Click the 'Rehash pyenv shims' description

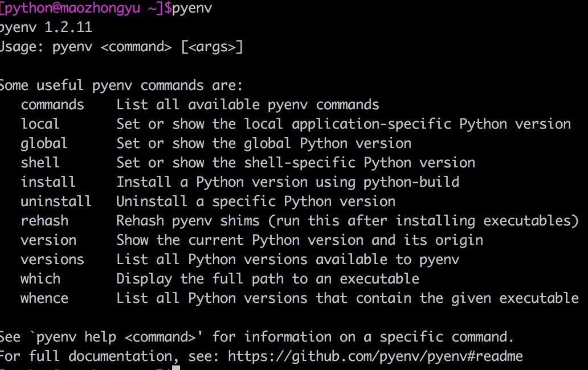click(x=348, y=221)
